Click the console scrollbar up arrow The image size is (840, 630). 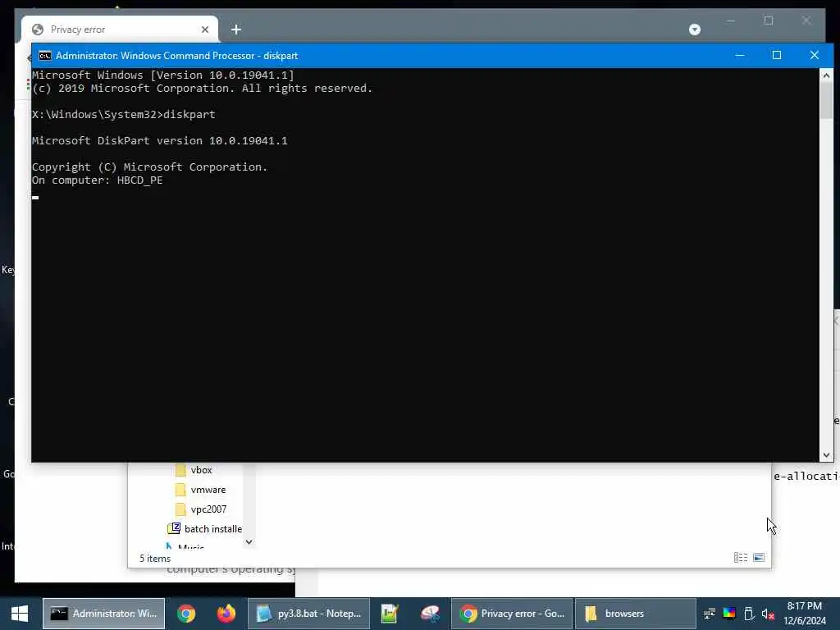tap(826, 75)
